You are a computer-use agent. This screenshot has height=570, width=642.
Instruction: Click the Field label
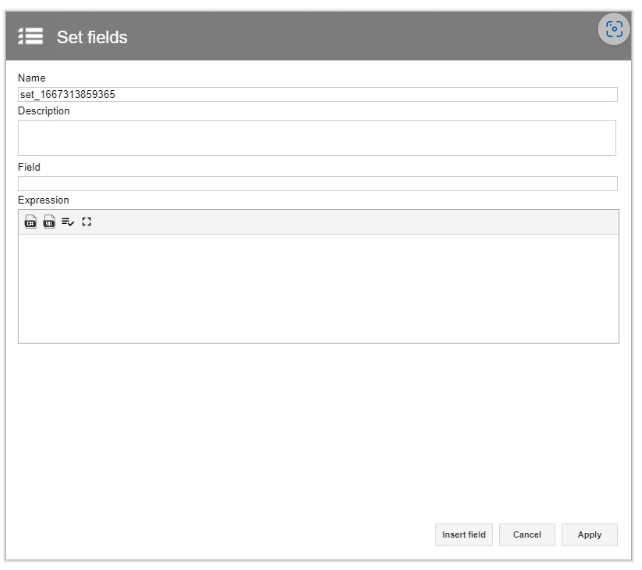point(29,167)
